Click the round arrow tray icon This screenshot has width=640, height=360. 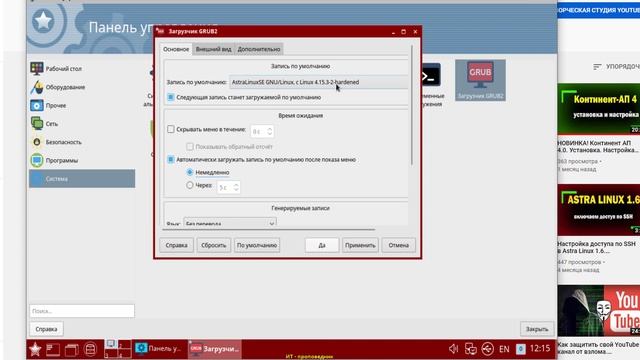coord(487,349)
